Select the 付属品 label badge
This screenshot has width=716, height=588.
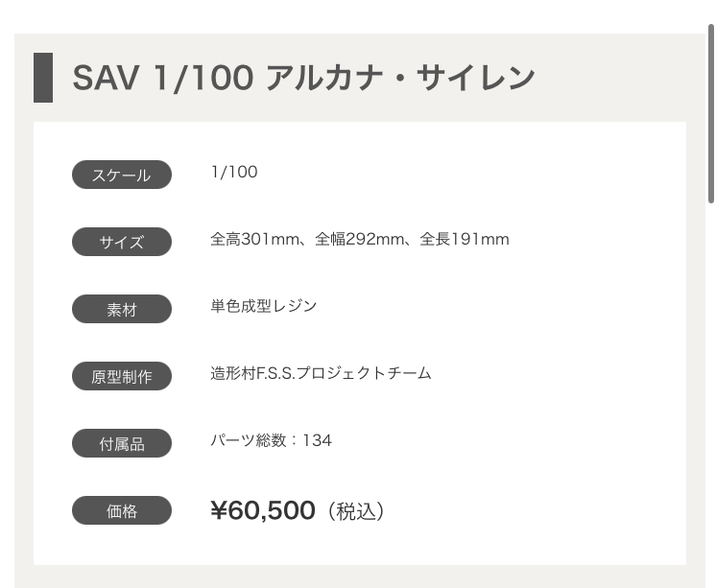[122, 443]
